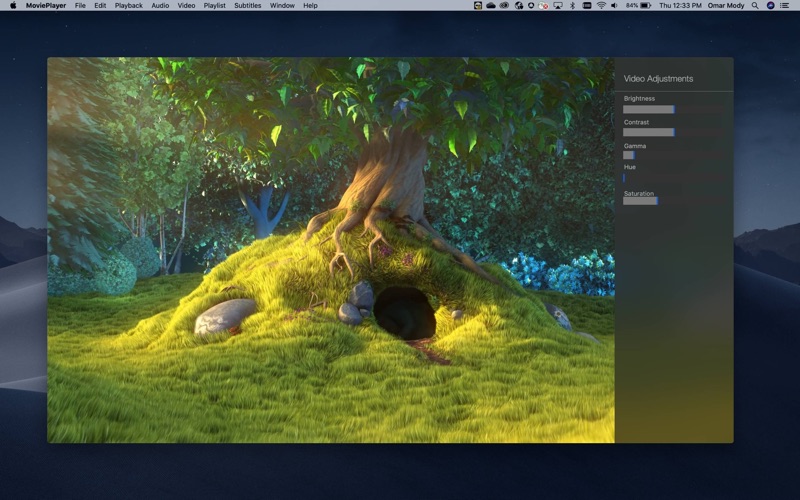Open the Window menu
The height and width of the screenshot is (500, 800).
point(282,6)
